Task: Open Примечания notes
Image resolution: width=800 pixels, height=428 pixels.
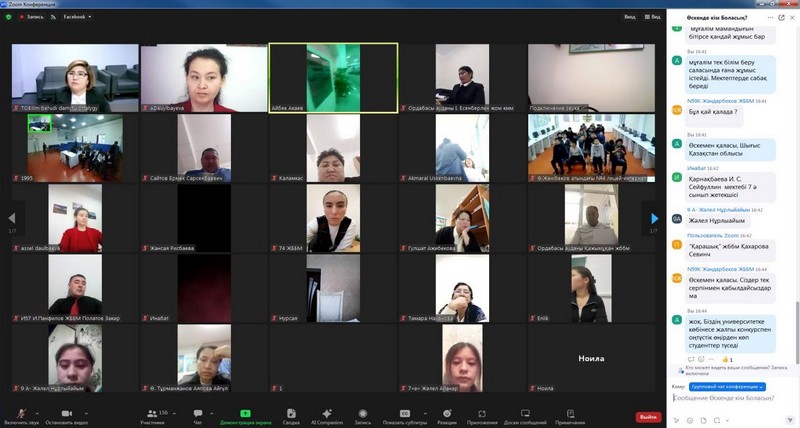Action: [570, 416]
